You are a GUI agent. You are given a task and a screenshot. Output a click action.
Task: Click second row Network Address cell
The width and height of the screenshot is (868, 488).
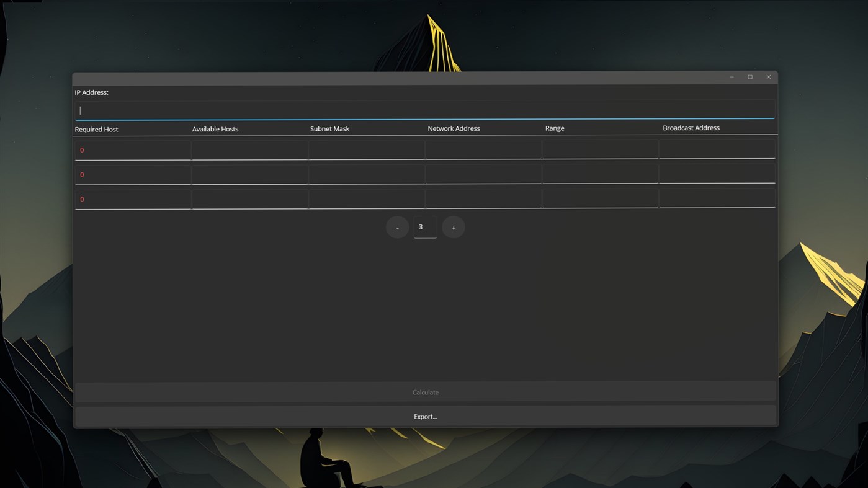tap(483, 174)
